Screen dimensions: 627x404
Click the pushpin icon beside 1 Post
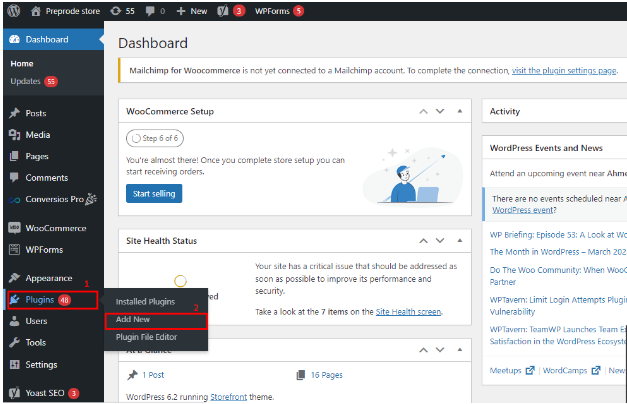132,375
